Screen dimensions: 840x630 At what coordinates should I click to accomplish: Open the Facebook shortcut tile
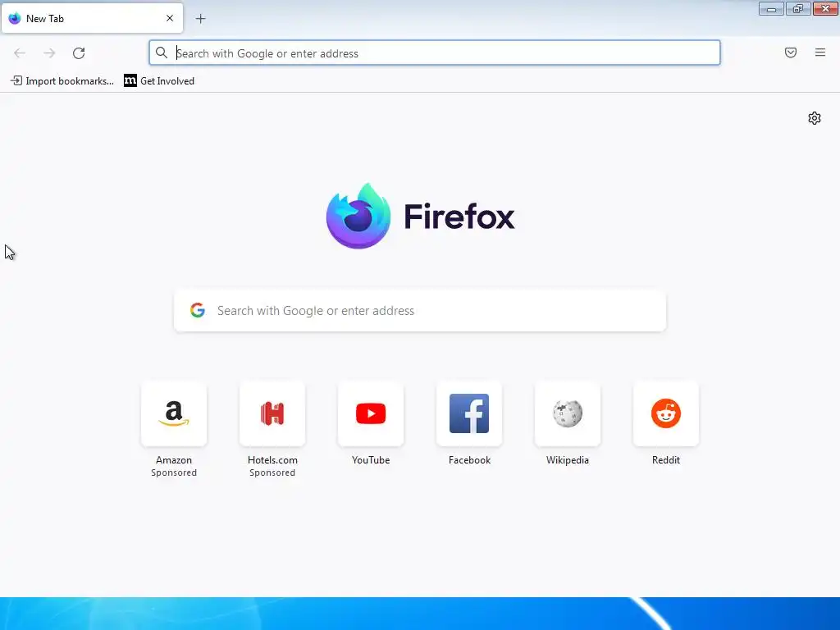coord(469,413)
